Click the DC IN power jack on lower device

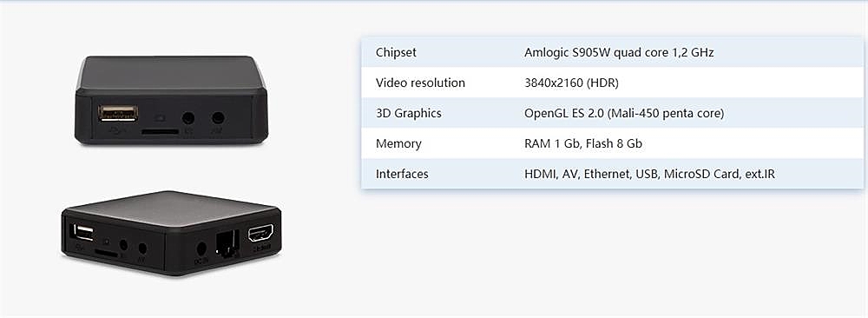[201, 249]
